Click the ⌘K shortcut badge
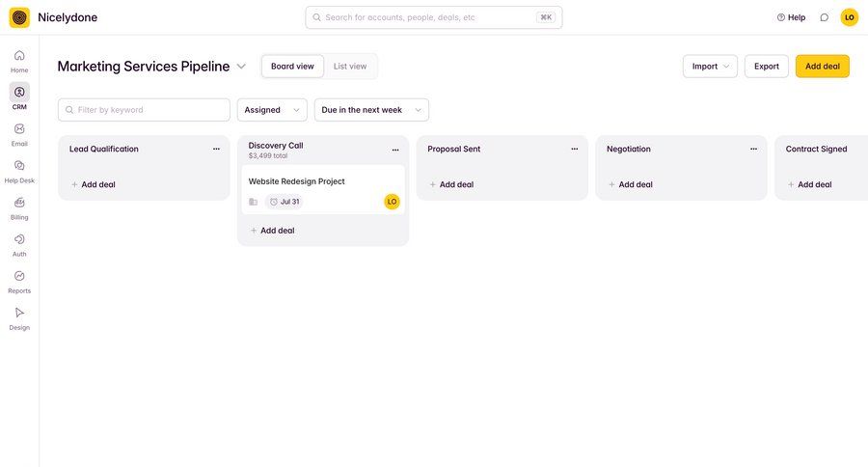Screen dimensions: 868x467 (x=546, y=17)
